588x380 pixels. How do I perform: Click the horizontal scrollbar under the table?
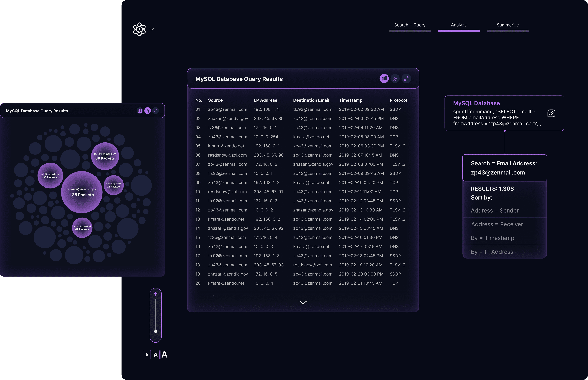223,296
